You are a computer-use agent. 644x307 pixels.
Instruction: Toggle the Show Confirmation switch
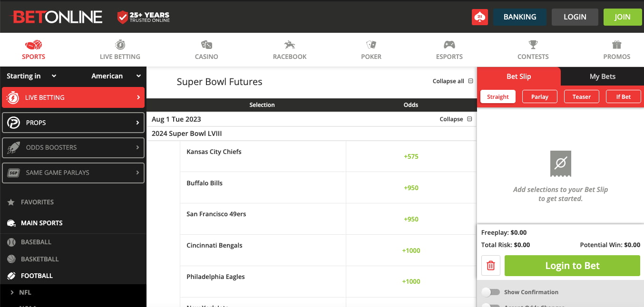tap(490, 292)
